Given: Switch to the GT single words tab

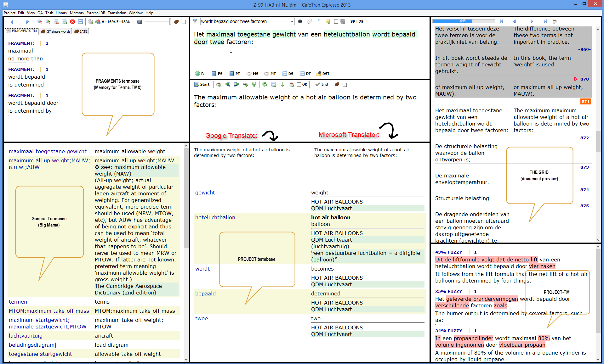Looking at the screenshot, I should (x=55, y=31).
